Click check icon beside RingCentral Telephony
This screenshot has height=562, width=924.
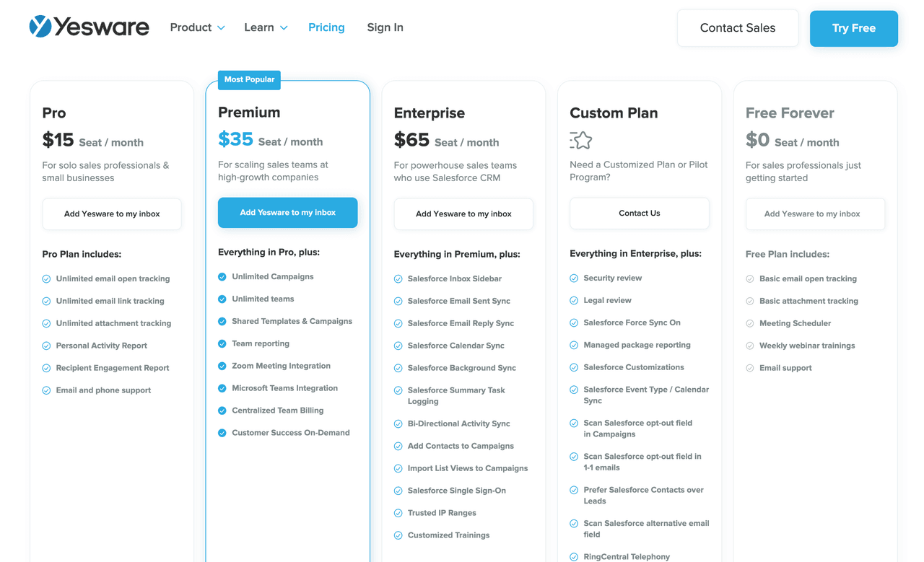coord(575,557)
